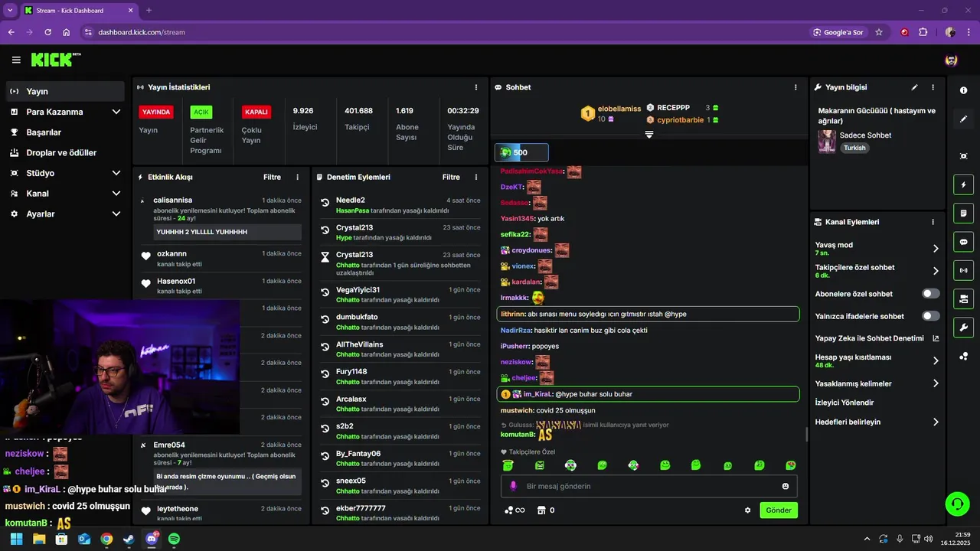Select Yayın in the left sidebar

tap(64, 91)
